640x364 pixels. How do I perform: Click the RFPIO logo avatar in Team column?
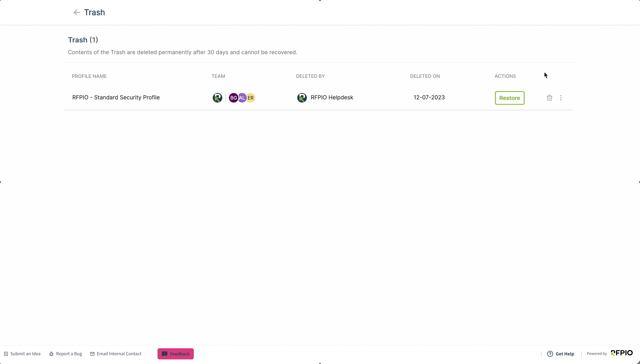(218, 98)
